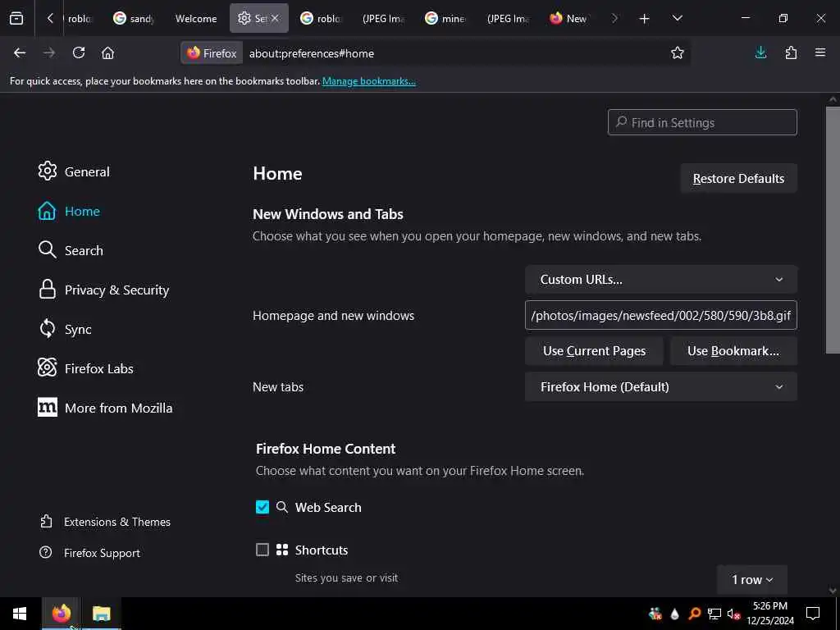840x630 pixels.
Task: Click the settings page vertical scrollbar thumb
Action: point(833,230)
